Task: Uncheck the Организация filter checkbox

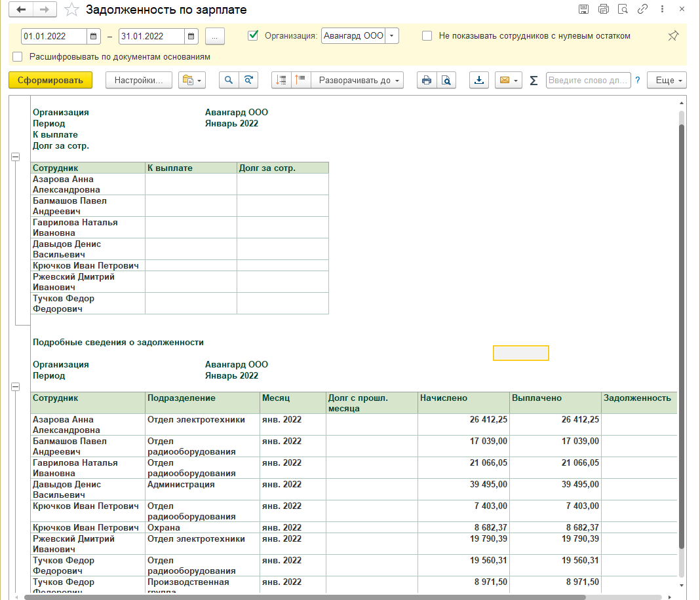Action: click(253, 36)
